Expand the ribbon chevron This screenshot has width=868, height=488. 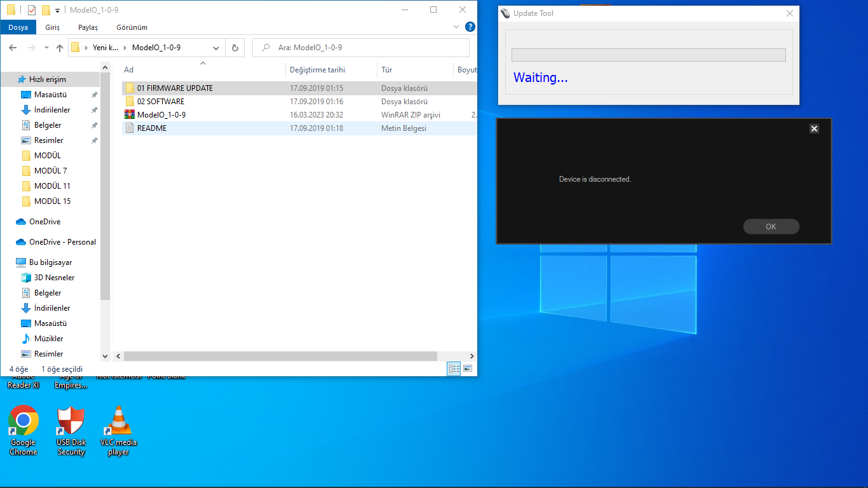pyautogui.click(x=456, y=27)
